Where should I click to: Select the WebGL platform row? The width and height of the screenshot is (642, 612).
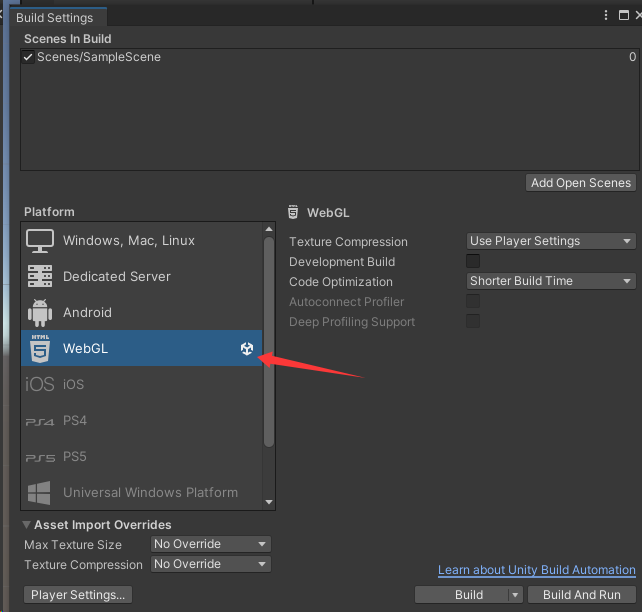142,348
